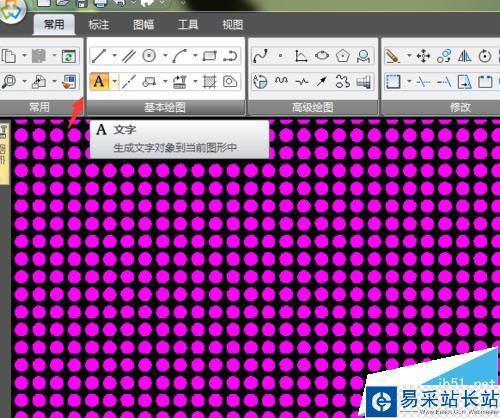The width and height of the screenshot is (500, 418).
Task: Select the Stretch tool
Action: click(x=464, y=82)
